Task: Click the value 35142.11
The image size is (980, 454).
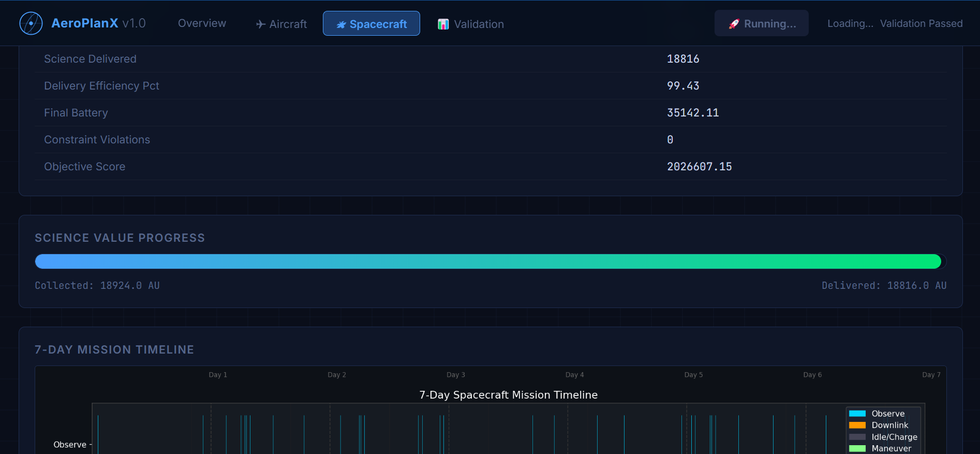Action: click(693, 113)
